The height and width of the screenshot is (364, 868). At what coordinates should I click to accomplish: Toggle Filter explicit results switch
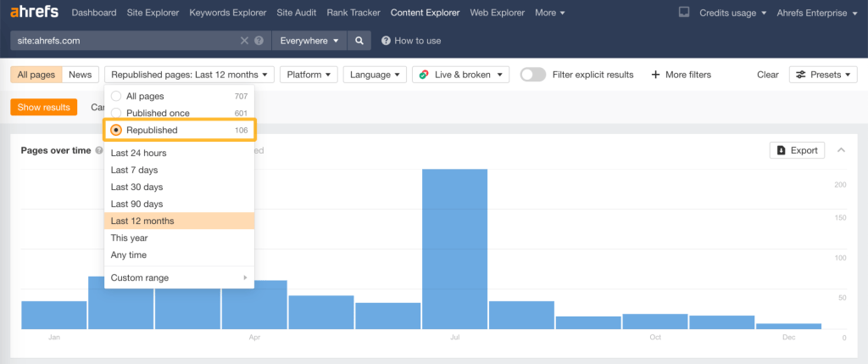533,74
